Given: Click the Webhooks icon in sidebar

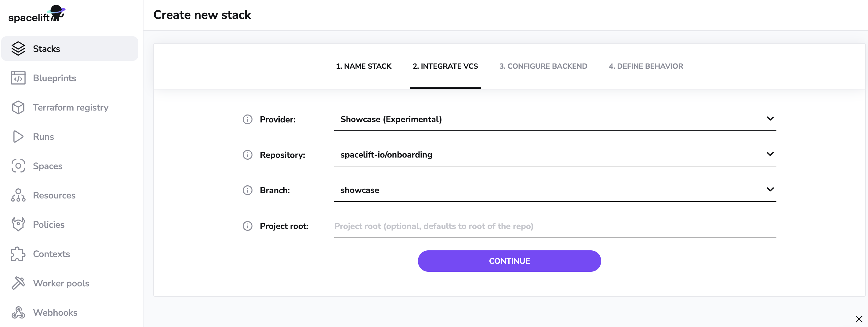Looking at the screenshot, I should click(18, 313).
